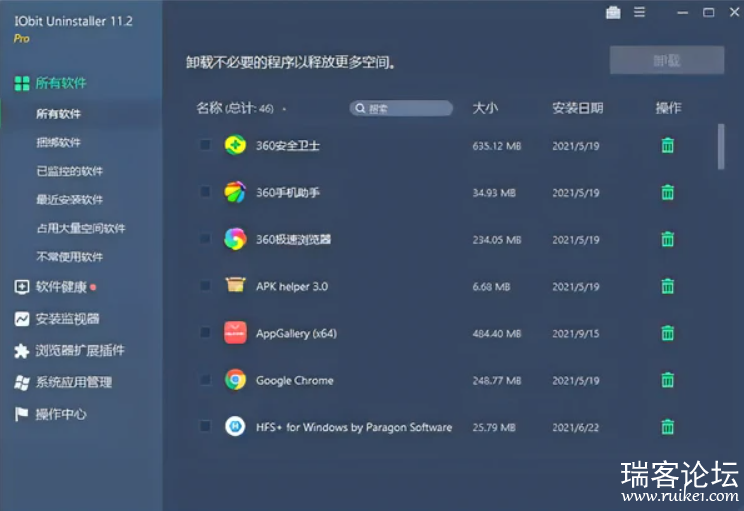This screenshot has width=744, height=511.
Task: Click the 软件健康 plus-box icon
Action: [x=22, y=287]
